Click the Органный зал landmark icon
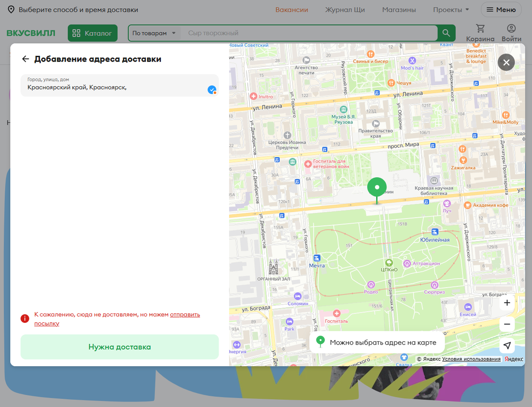The width and height of the screenshot is (532, 407). tap(274, 267)
